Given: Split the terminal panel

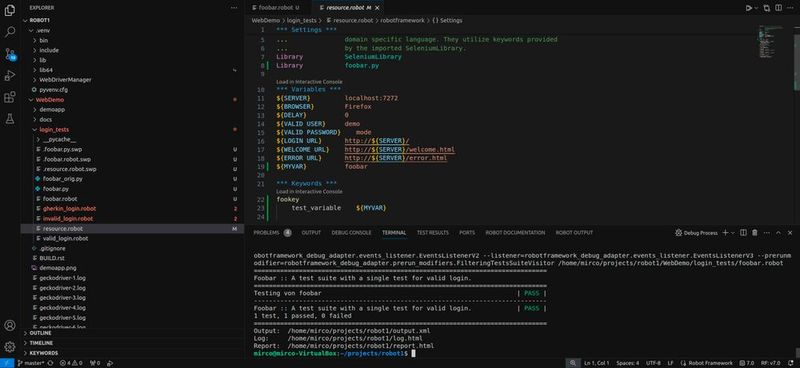Looking at the screenshot, I should tap(743, 232).
